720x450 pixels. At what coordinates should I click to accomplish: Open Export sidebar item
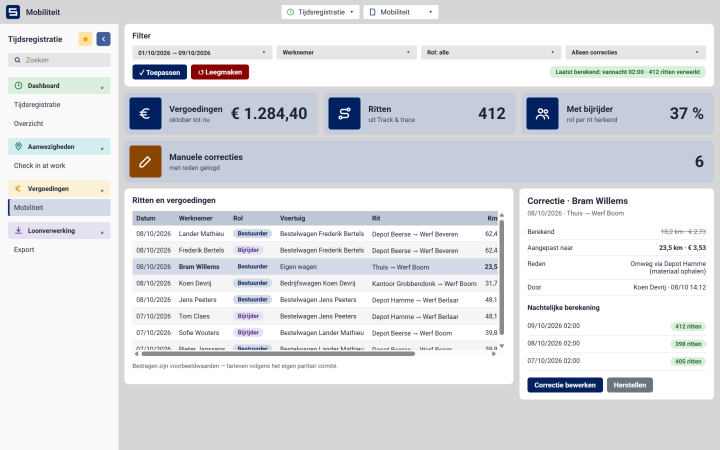tap(59, 249)
